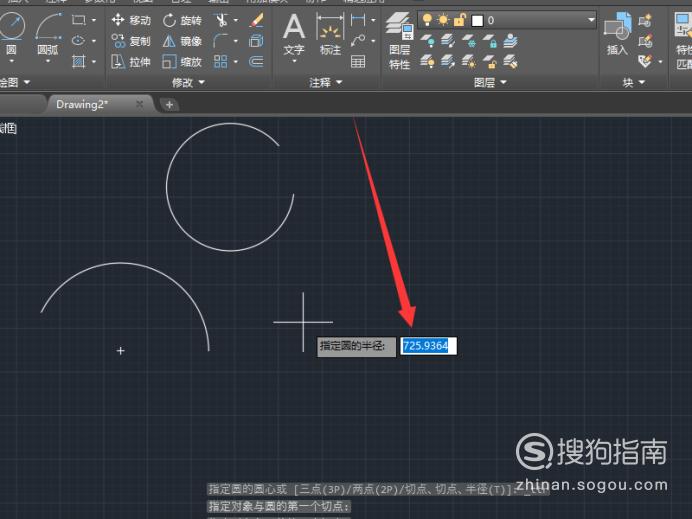Pick the Hatch fill tool
Viewport: 692px width, 519px height.
(x=79, y=61)
